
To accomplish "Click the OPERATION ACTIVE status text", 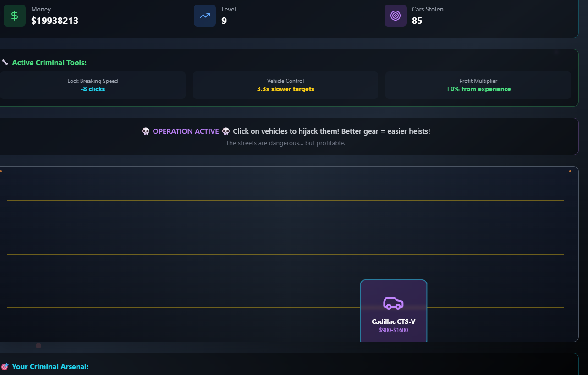I will coord(186,131).
